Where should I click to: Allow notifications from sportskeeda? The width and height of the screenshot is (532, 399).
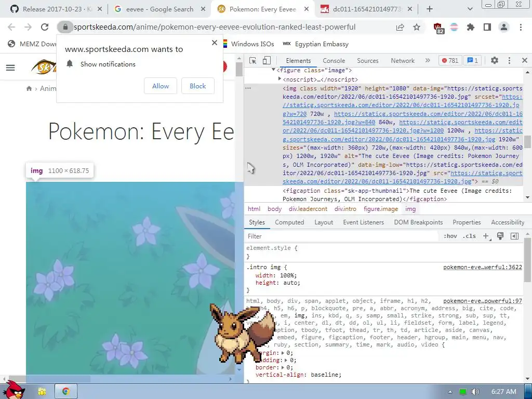click(161, 86)
